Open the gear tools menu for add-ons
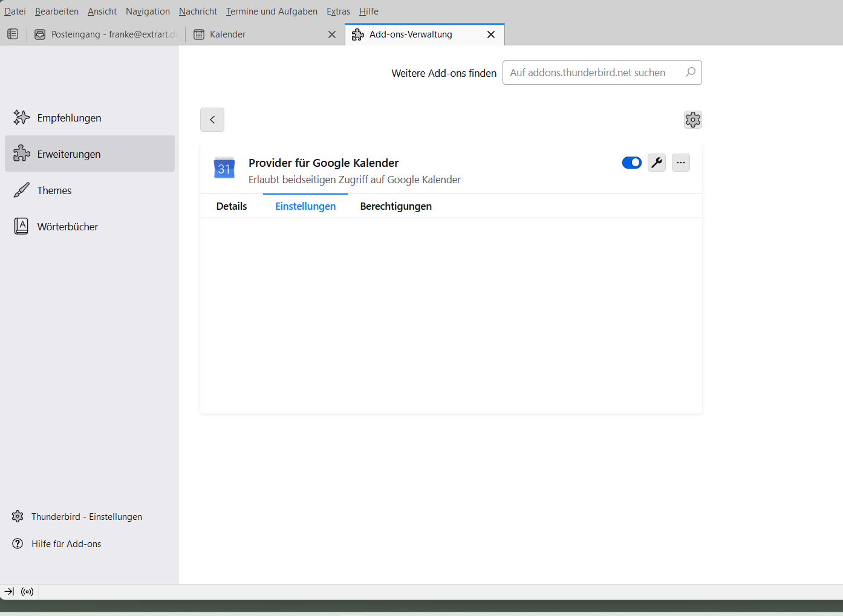The image size is (843, 616). tap(692, 120)
